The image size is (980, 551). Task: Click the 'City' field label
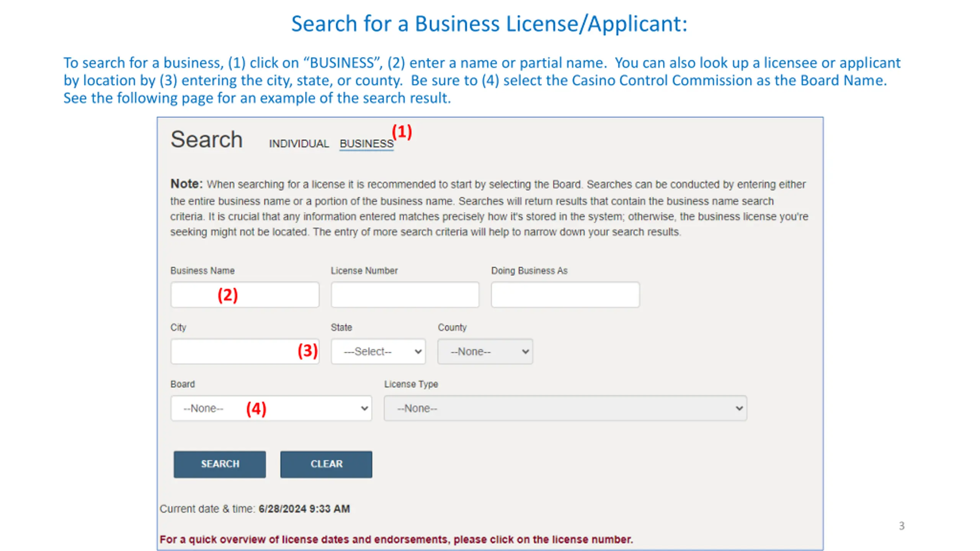point(178,328)
